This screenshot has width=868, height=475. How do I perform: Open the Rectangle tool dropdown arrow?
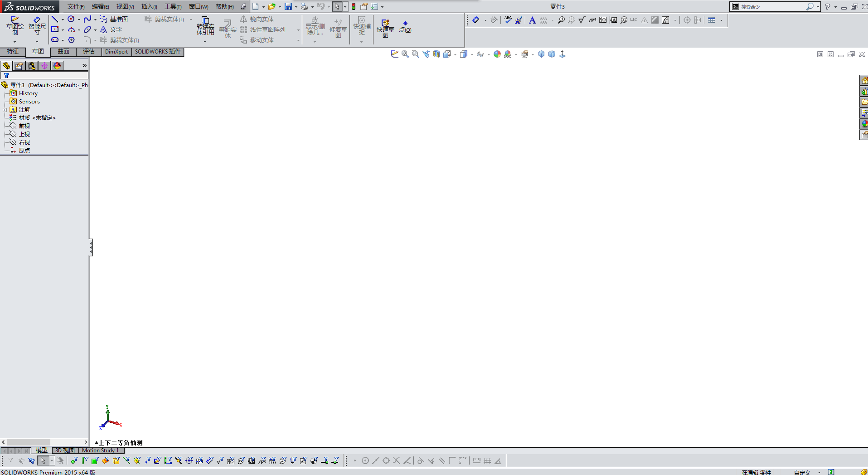[63, 30]
